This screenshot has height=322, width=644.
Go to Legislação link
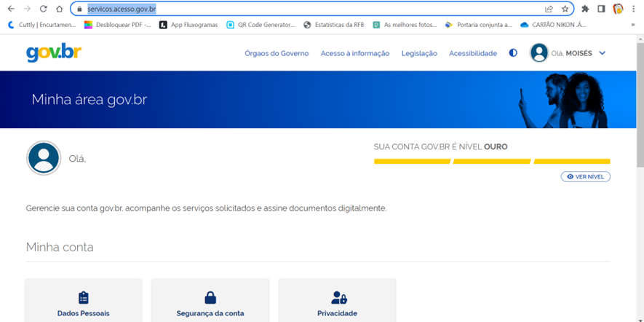419,53
